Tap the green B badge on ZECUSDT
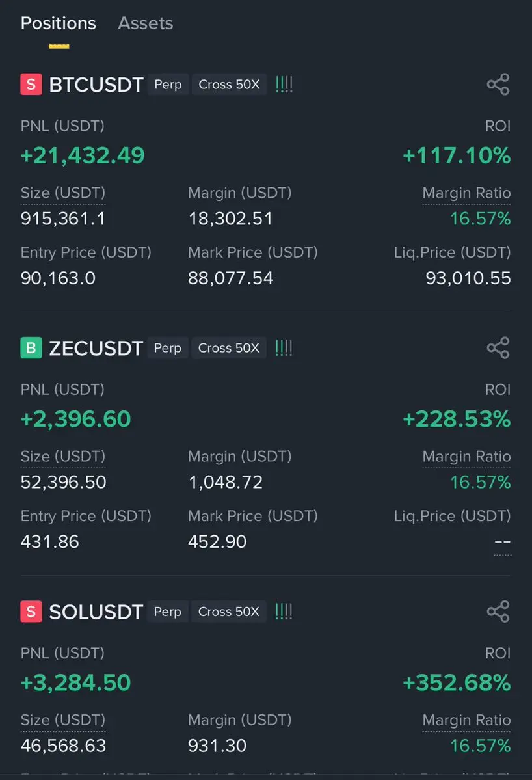The height and width of the screenshot is (780, 532). (x=31, y=348)
